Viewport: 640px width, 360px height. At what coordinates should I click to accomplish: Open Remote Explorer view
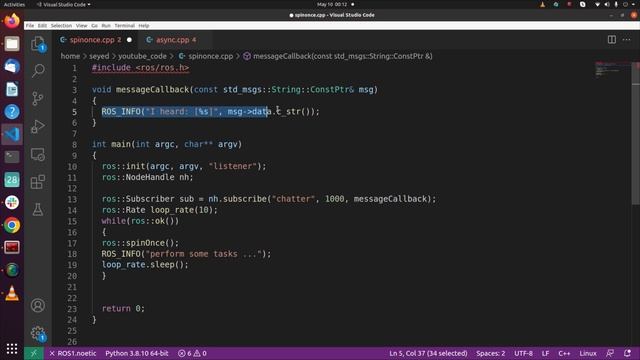click(x=38, y=154)
